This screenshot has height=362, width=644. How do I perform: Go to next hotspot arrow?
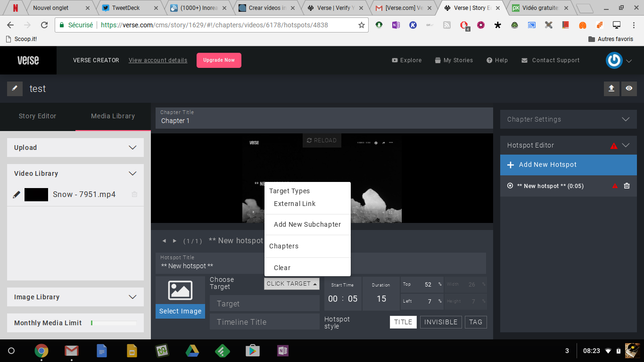tap(174, 241)
